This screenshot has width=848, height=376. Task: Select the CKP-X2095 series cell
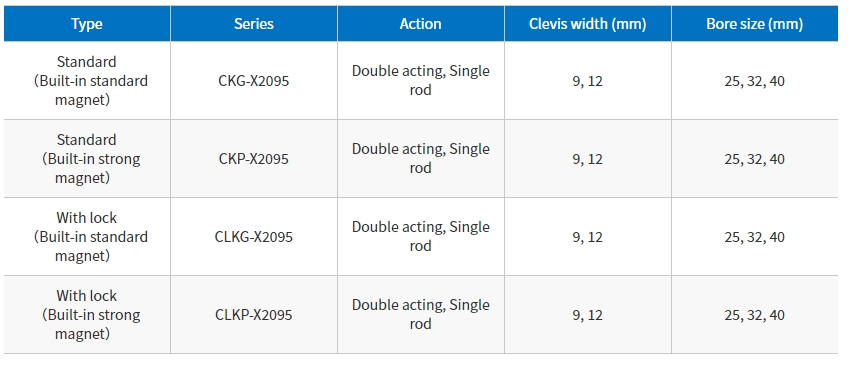tap(254, 159)
